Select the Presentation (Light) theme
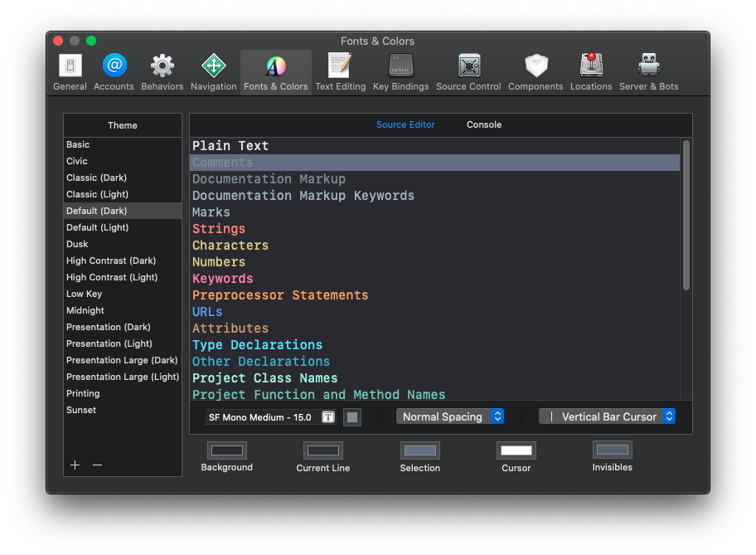Viewport: 756px width, 555px height. point(123,343)
